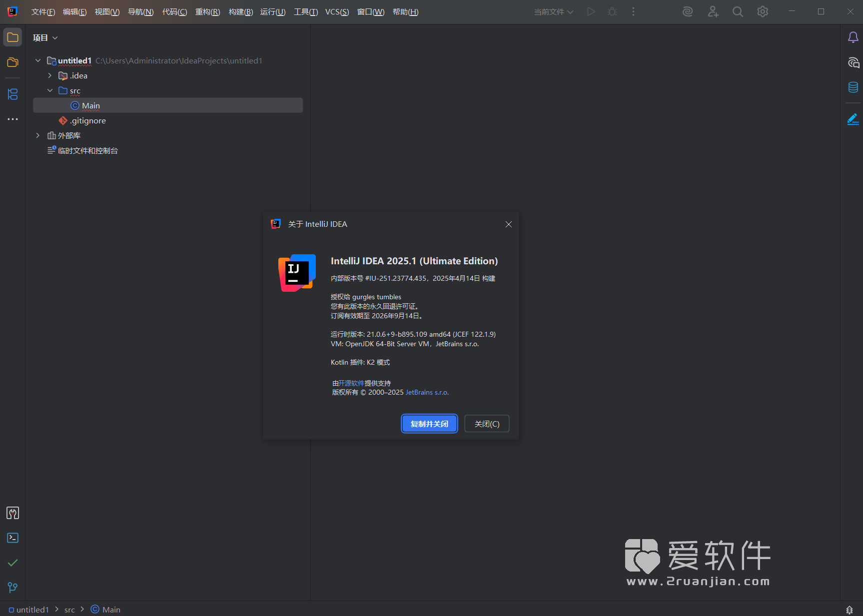Image resolution: width=863 pixels, height=616 pixels.
Task: Expand the .idea folder
Action: click(50, 75)
